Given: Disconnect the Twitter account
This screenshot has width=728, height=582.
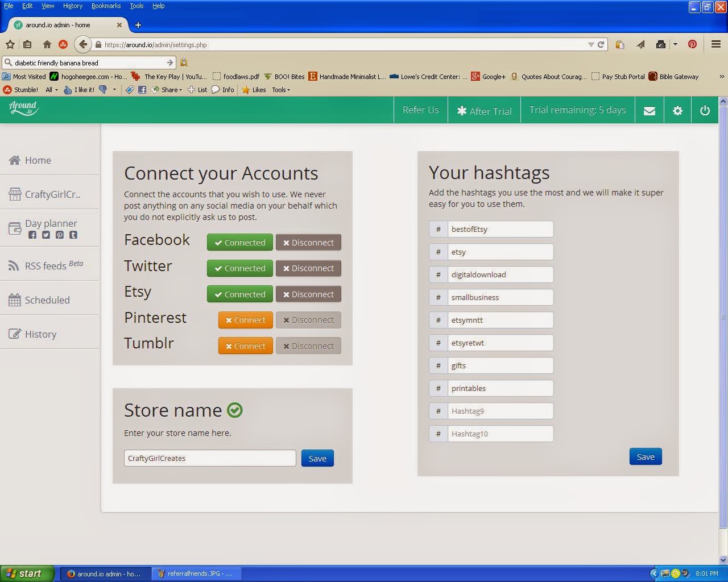Looking at the screenshot, I should click(308, 268).
